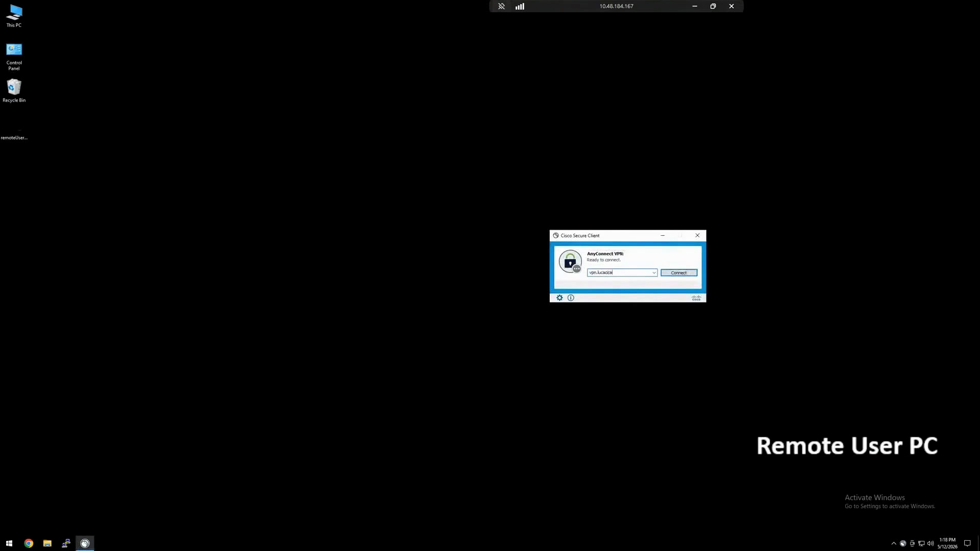The width and height of the screenshot is (980, 551).
Task: Click the network connection taskbar app icon
Action: point(66,543)
